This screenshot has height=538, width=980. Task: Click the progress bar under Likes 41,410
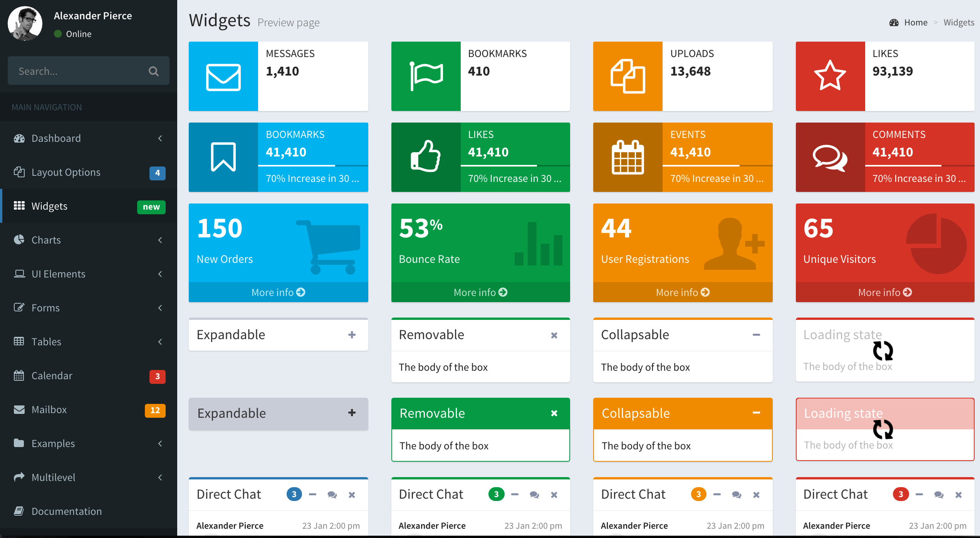pyautogui.click(x=515, y=166)
